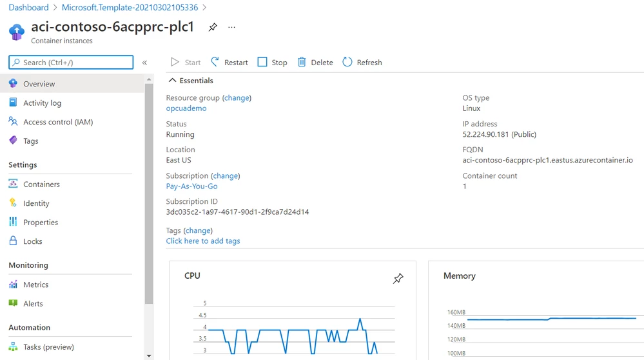
Task: Refresh the overview page
Action: [x=362, y=63]
